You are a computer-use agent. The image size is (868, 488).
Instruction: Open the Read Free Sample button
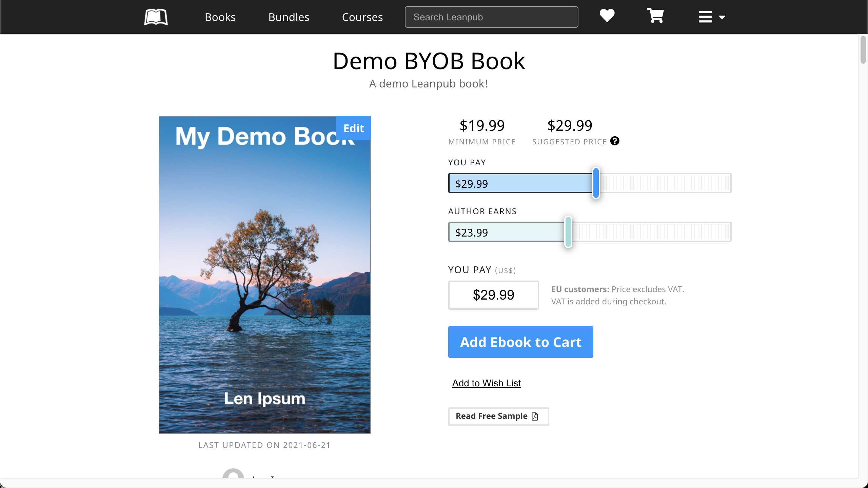coord(492,416)
